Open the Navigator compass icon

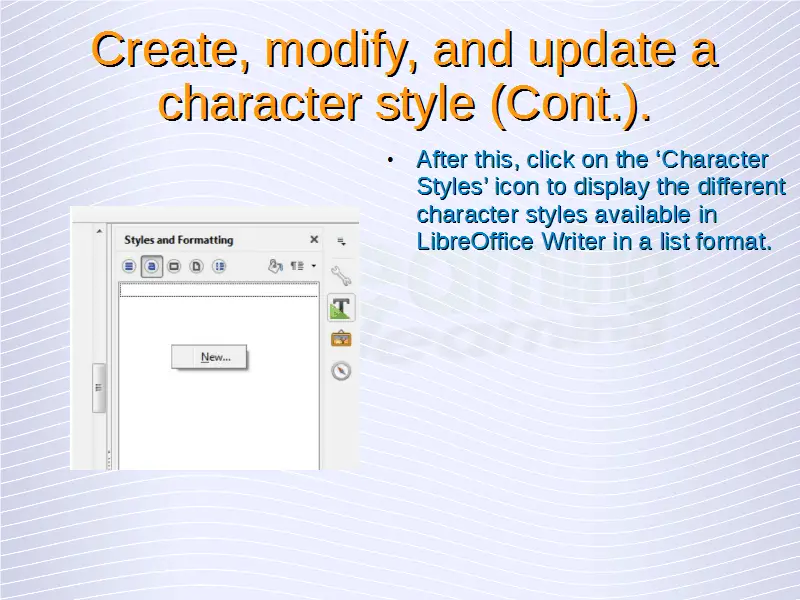341,371
